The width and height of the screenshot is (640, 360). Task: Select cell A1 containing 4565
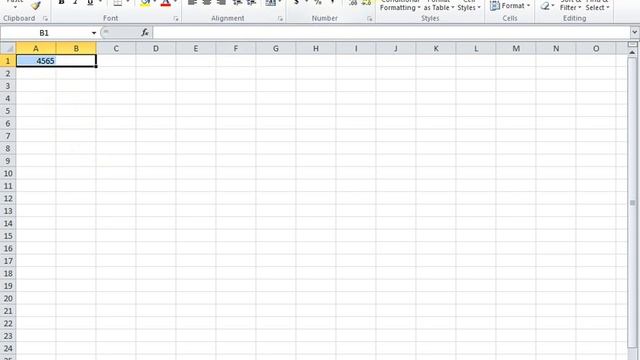pyautogui.click(x=36, y=61)
